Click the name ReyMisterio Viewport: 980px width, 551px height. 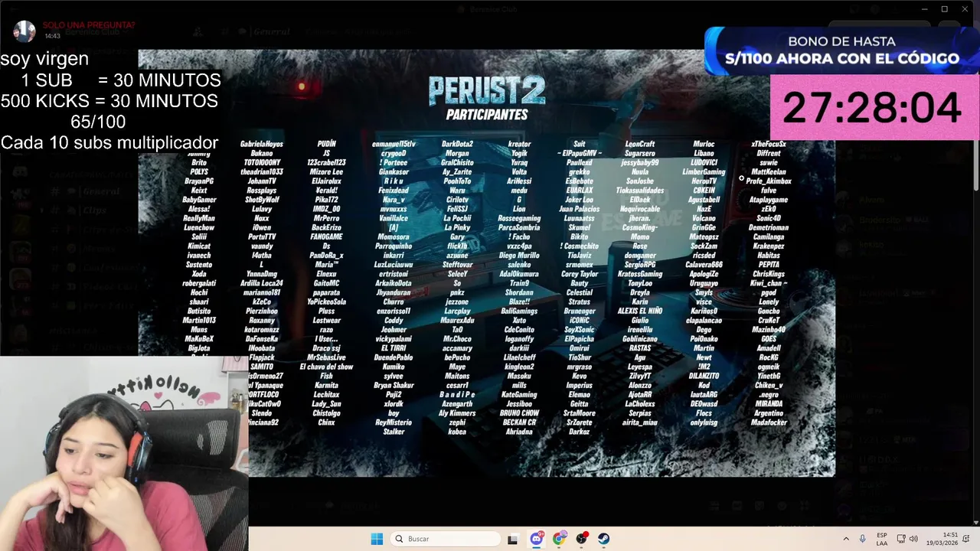tap(394, 422)
